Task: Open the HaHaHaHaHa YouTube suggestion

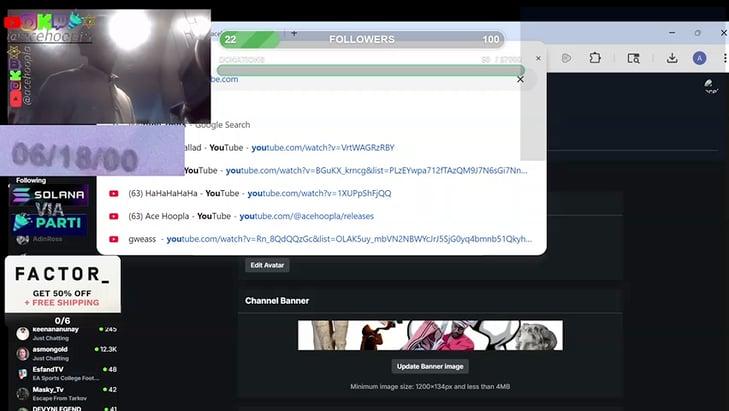Action: [321, 193]
